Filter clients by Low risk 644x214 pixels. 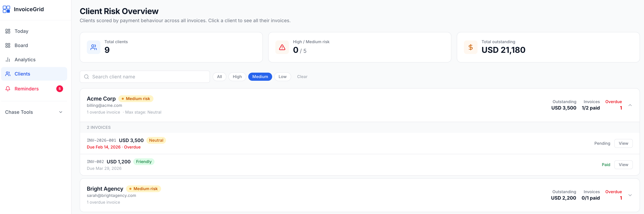(282, 77)
